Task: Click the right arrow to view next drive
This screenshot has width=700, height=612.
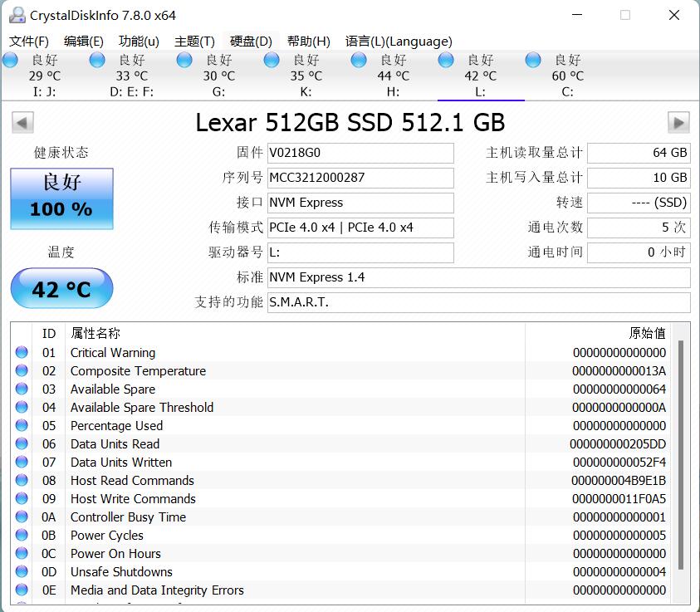Action: 678,122
